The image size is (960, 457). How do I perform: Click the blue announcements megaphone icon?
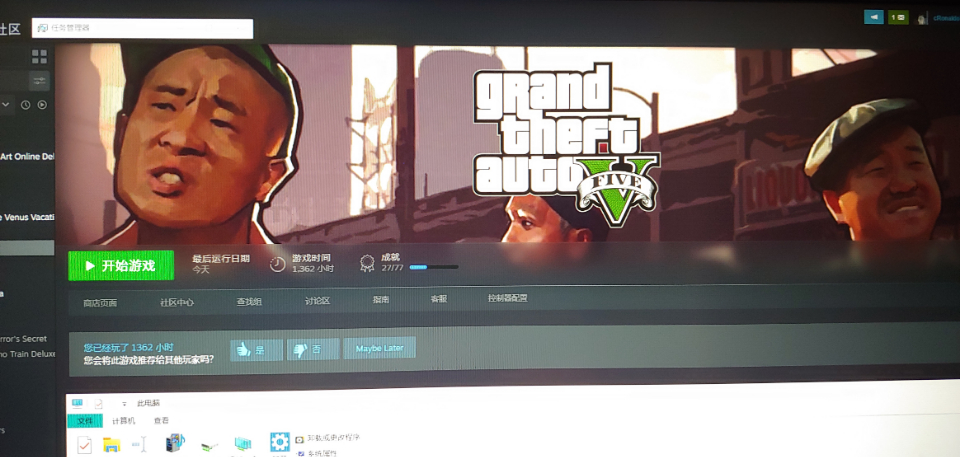[x=874, y=17]
